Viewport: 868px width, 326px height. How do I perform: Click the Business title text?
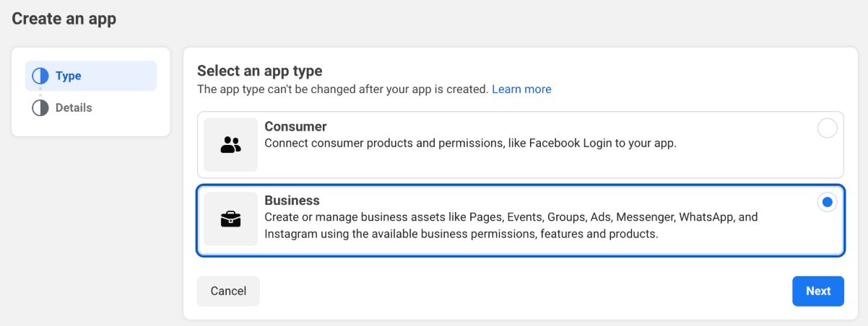[292, 200]
